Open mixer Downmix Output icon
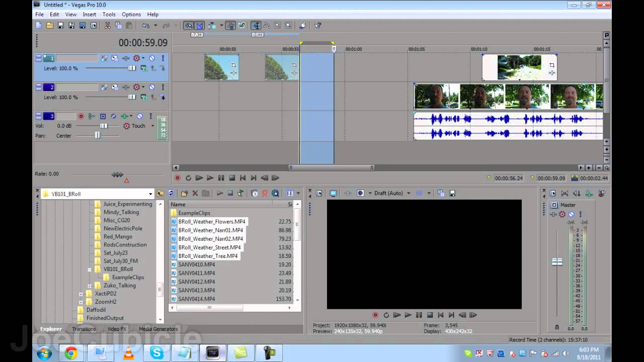 [565, 193]
